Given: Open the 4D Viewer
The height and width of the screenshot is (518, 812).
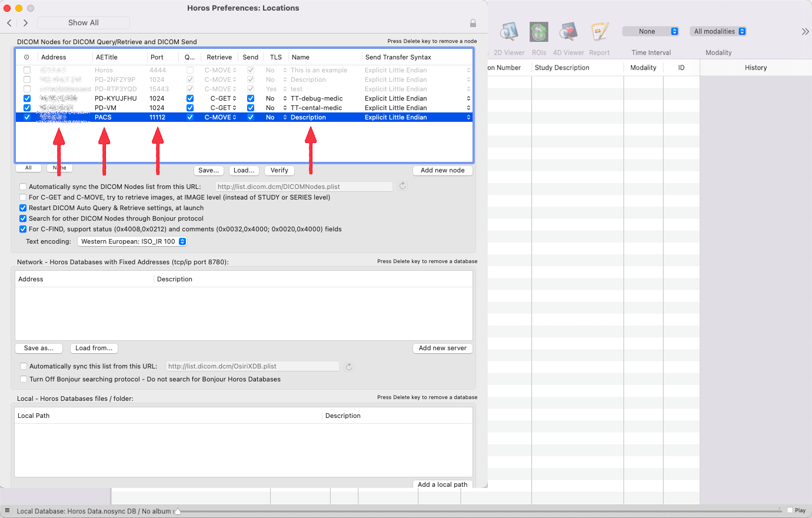Looking at the screenshot, I should (568, 32).
